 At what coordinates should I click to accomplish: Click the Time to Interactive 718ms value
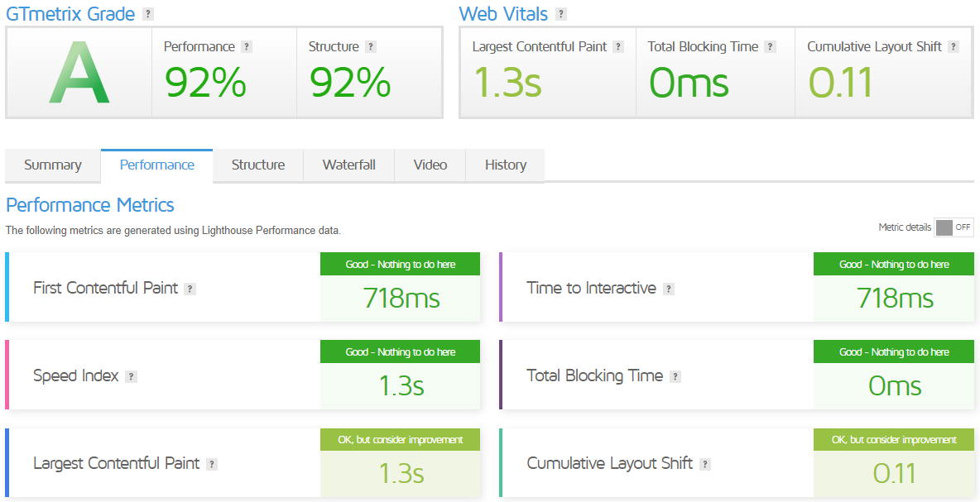tap(894, 299)
